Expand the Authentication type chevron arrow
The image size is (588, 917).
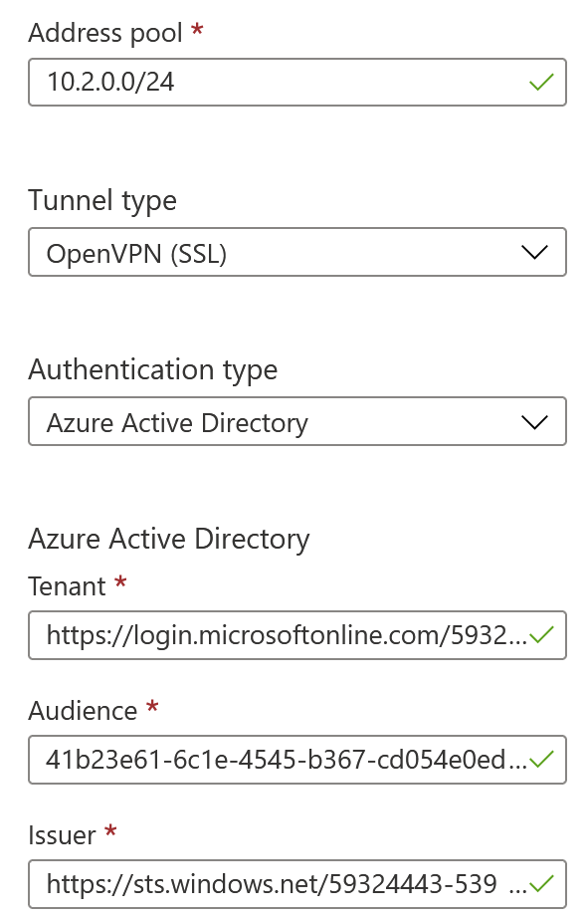(534, 421)
